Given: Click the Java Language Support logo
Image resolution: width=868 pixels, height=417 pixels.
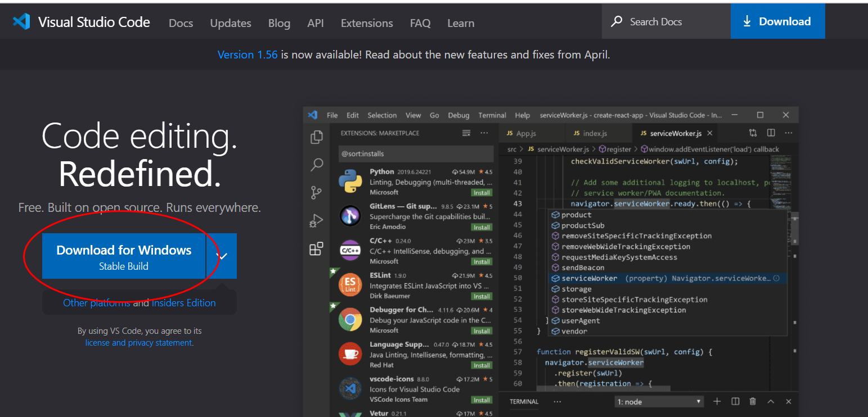Looking at the screenshot, I should click(x=350, y=355).
